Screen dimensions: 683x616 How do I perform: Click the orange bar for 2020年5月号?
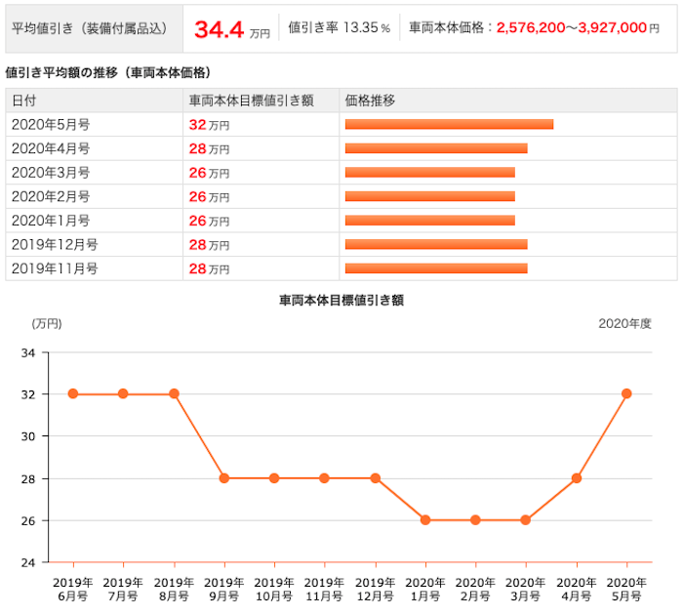[449, 124]
